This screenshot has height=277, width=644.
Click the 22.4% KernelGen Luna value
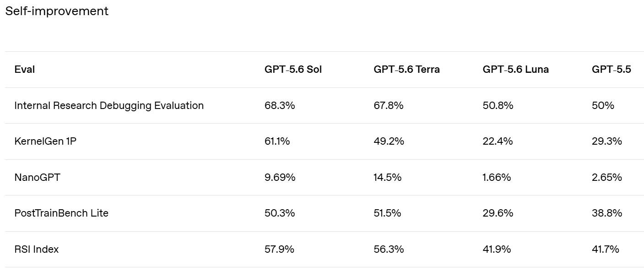[x=498, y=141]
